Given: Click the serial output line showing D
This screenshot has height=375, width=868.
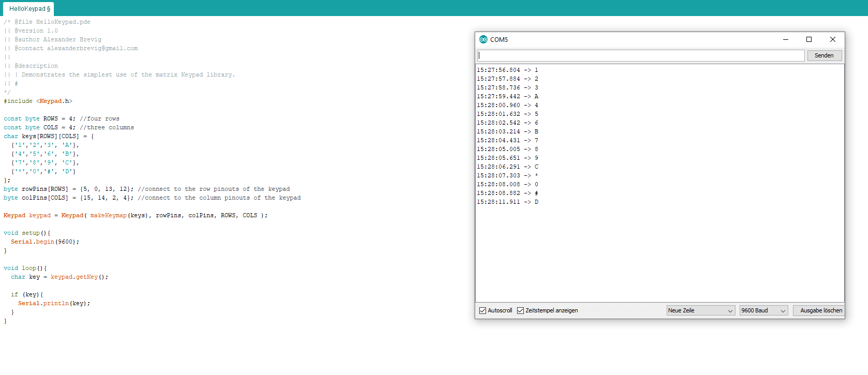Looking at the screenshot, I should pyautogui.click(x=508, y=202).
